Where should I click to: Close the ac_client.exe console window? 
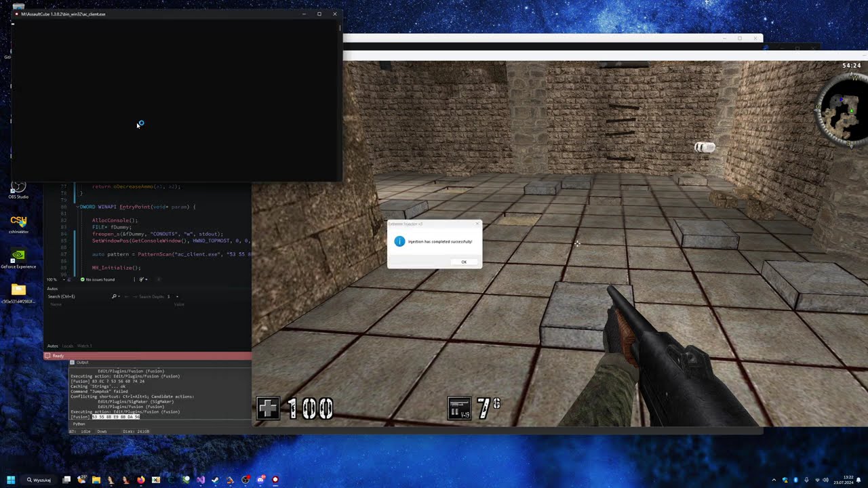334,14
